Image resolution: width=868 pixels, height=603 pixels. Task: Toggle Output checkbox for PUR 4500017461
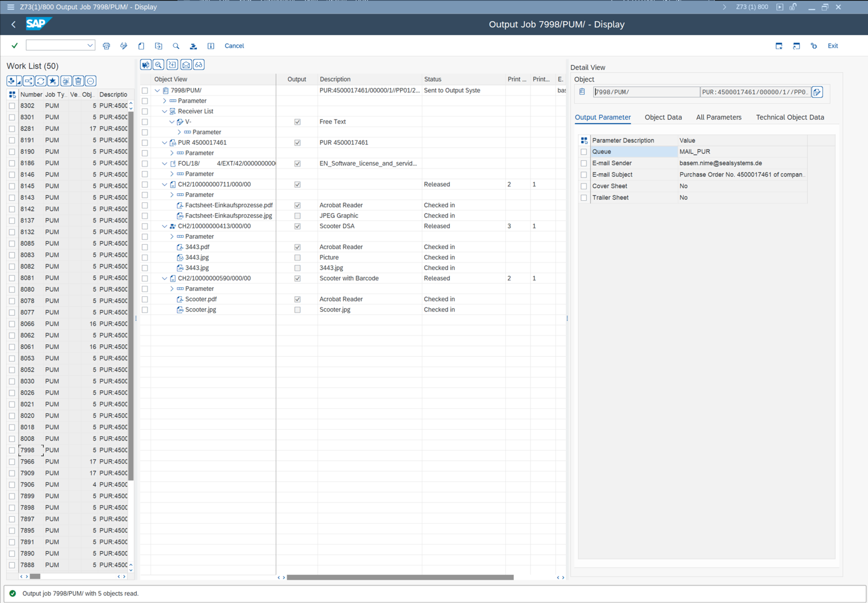point(297,143)
